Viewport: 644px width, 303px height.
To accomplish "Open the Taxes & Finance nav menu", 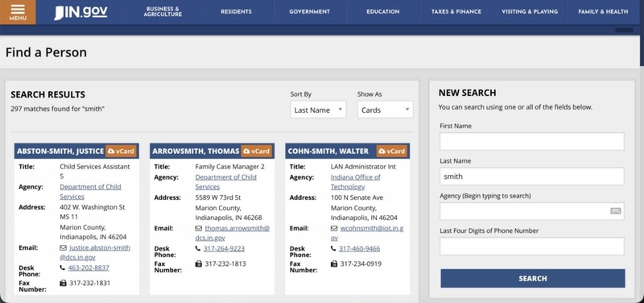I will click(456, 12).
